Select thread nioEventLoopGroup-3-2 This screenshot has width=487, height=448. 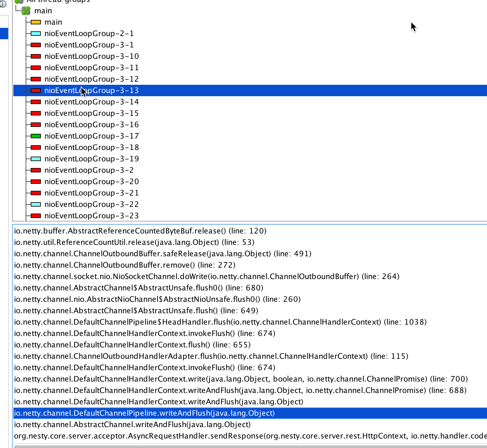pos(89,170)
